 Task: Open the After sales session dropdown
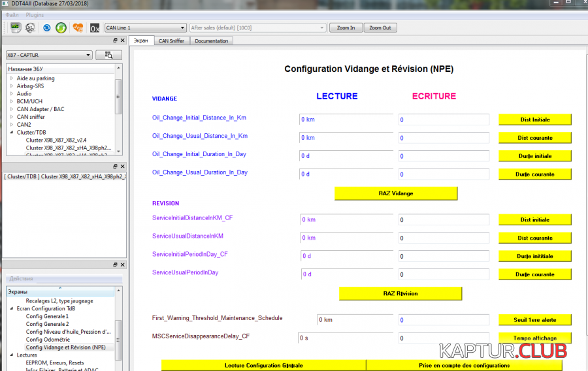coord(257,27)
